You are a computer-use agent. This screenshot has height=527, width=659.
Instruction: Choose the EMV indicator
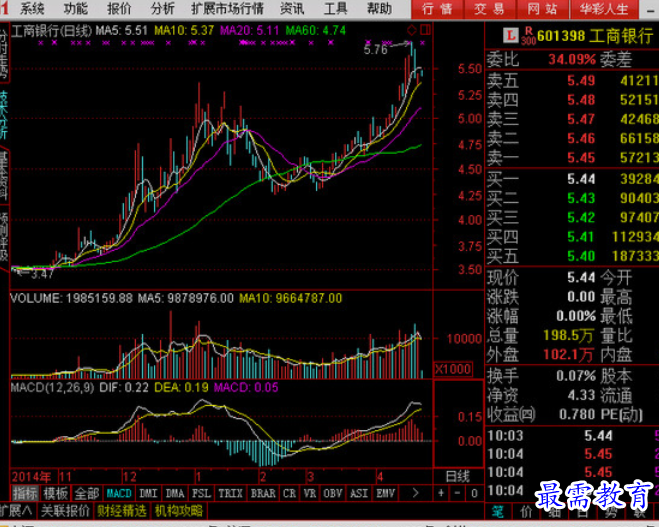click(x=385, y=493)
